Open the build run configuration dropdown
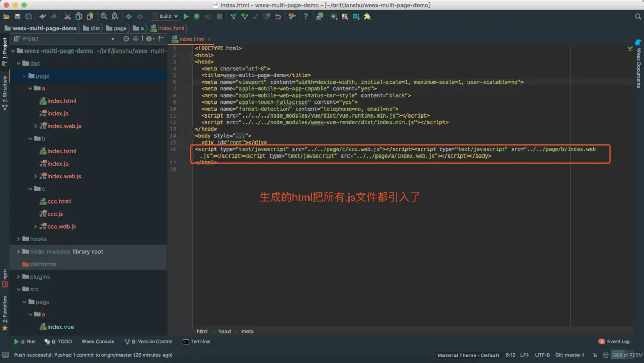The width and height of the screenshot is (644, 363). [165, 17]
